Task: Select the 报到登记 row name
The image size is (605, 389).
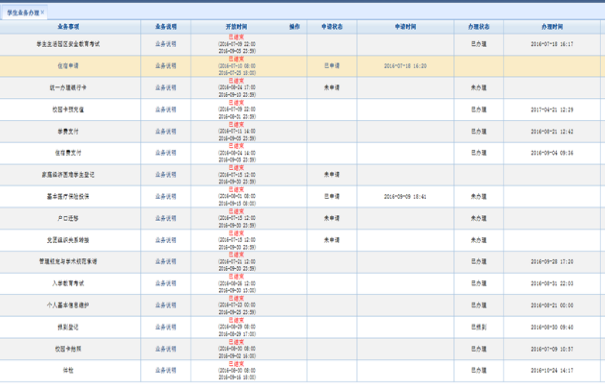Action: [x=68, y=327]
